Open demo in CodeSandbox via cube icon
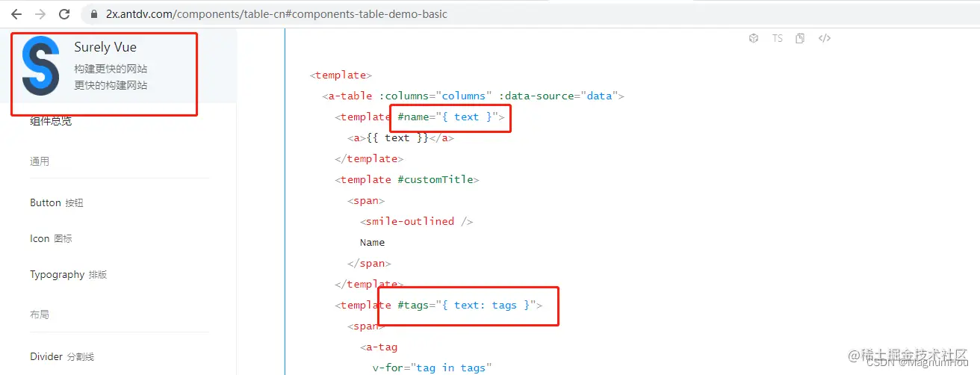 754,38
